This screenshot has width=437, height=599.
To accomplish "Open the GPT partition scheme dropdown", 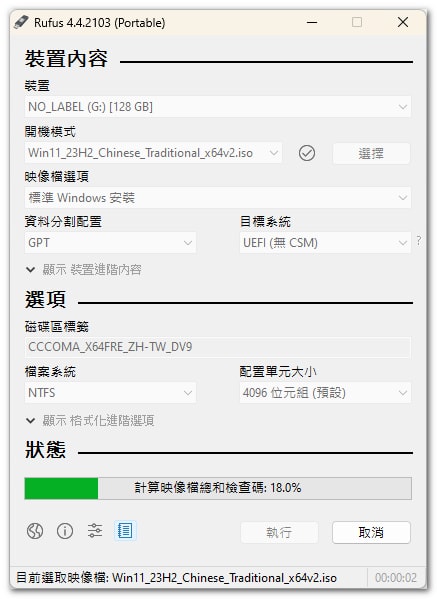I will click(x=110, y=243).
